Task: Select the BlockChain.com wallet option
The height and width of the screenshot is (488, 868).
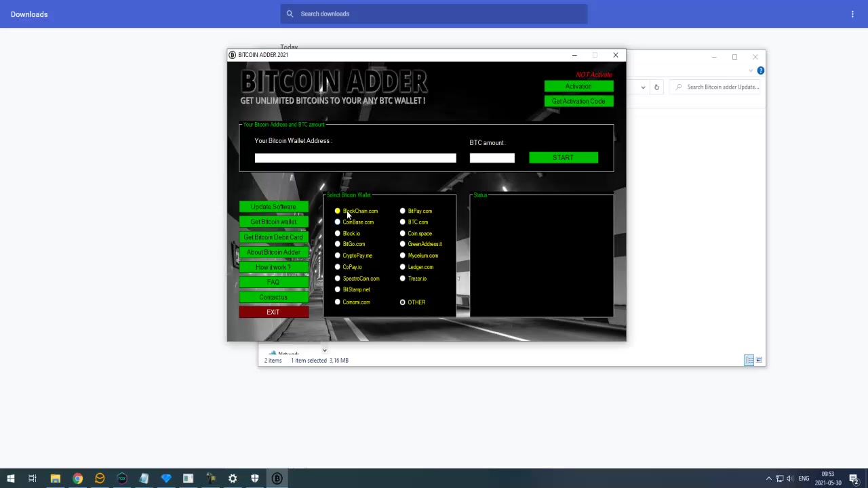Action: [337, 211]
